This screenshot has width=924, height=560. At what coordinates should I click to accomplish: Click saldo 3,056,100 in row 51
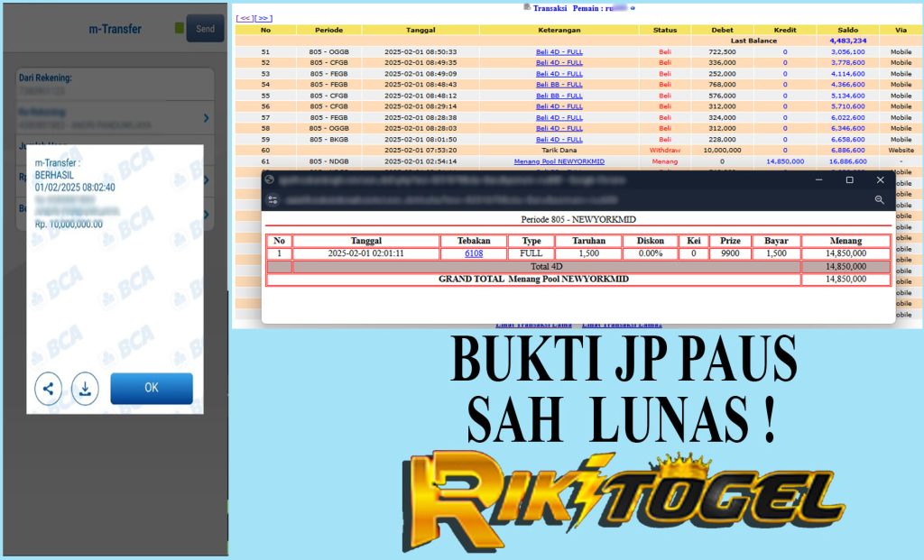tap(848, 51)
